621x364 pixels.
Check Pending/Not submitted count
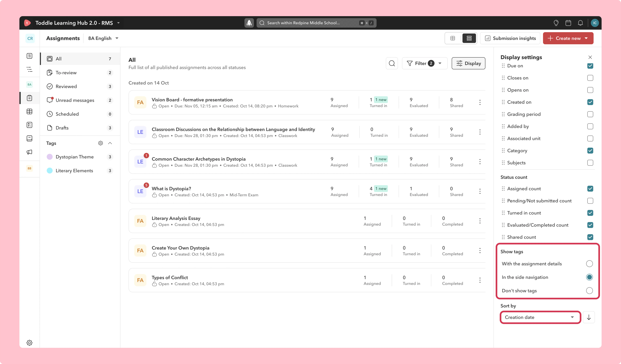(x=590, y=201)
